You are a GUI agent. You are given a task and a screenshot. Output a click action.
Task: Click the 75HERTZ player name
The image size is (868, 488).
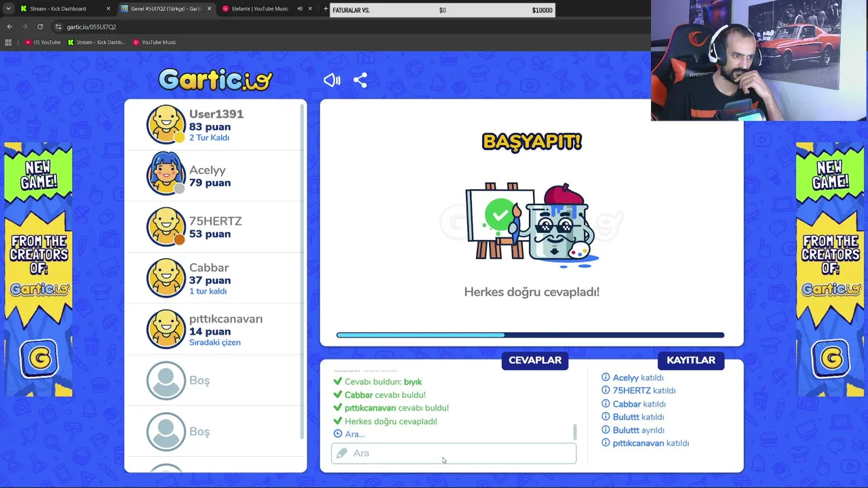click(x=216, y=221)
